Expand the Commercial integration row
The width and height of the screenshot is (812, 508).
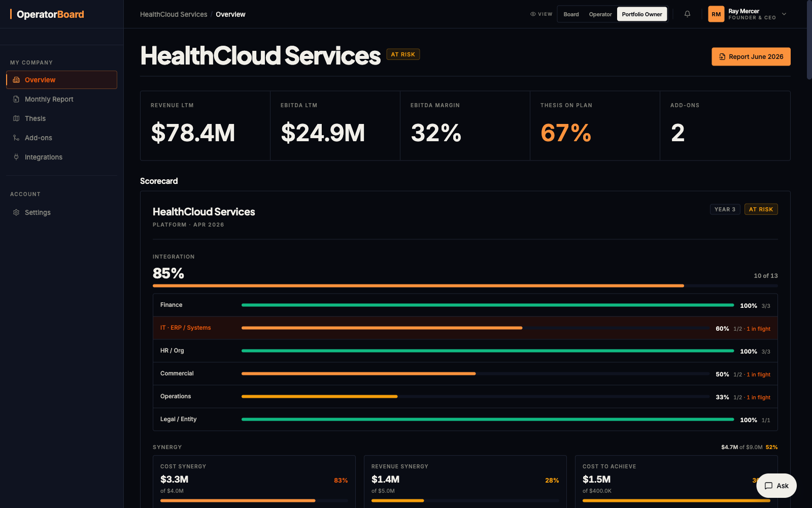[x=465, y=374]
